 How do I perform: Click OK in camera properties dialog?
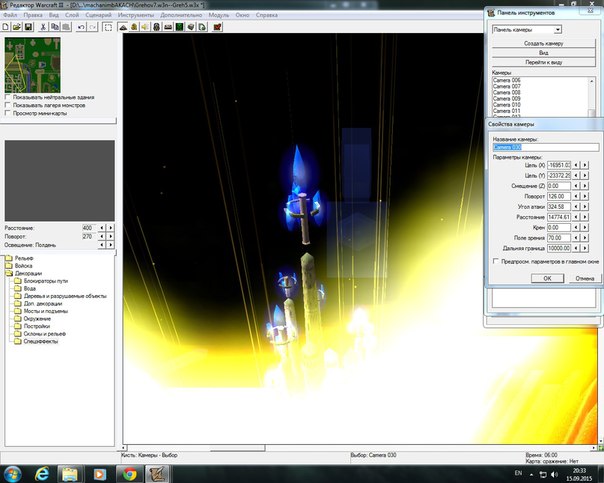coord(547,277)
